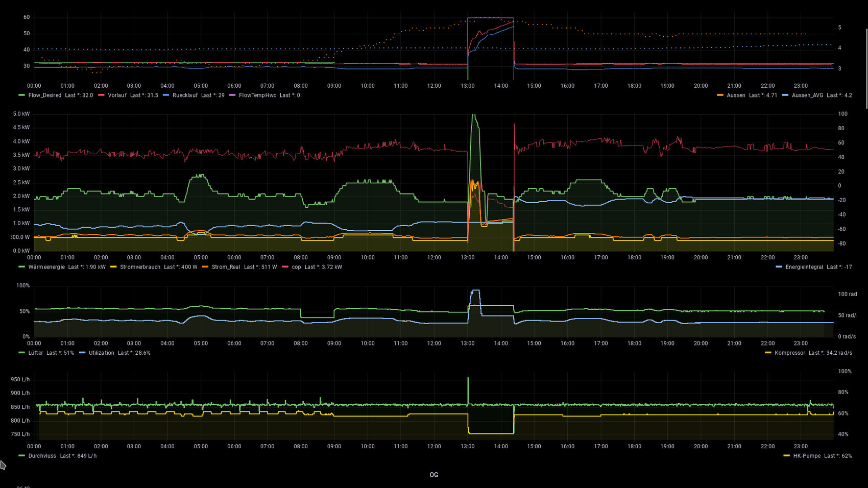
Task: Isolate the Wärmeenergie series in the legend
Action: click(46, 267)
